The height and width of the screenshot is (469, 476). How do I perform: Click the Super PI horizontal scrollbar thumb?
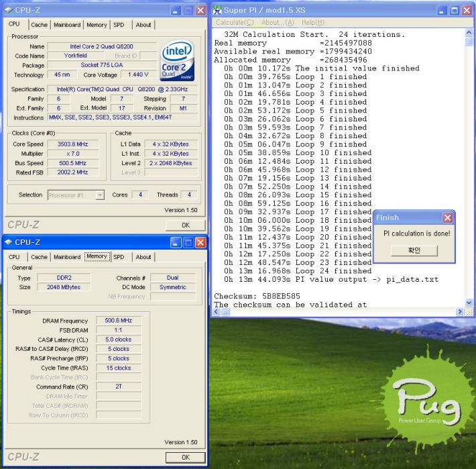(x=225, y=311)
